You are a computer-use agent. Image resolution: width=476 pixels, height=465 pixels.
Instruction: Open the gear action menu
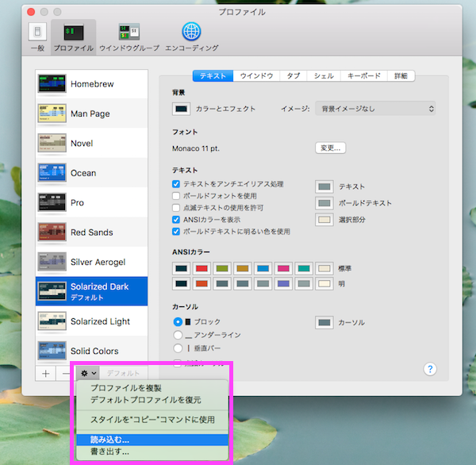click(x=88, y=373)
